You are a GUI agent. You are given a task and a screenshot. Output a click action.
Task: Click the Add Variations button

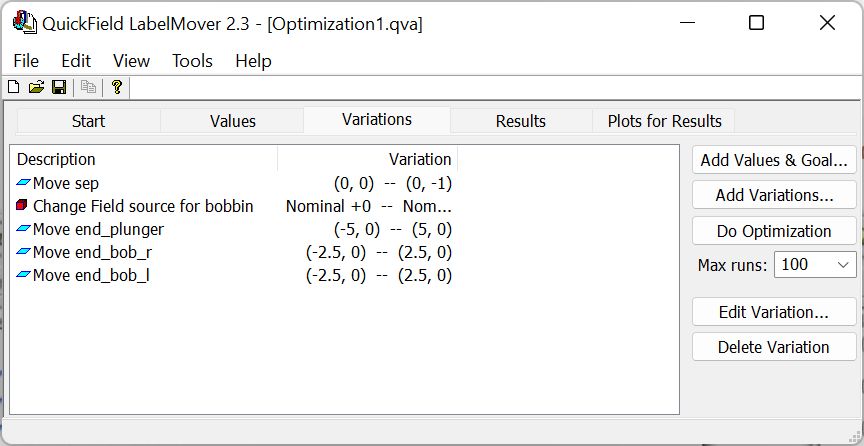774,195
